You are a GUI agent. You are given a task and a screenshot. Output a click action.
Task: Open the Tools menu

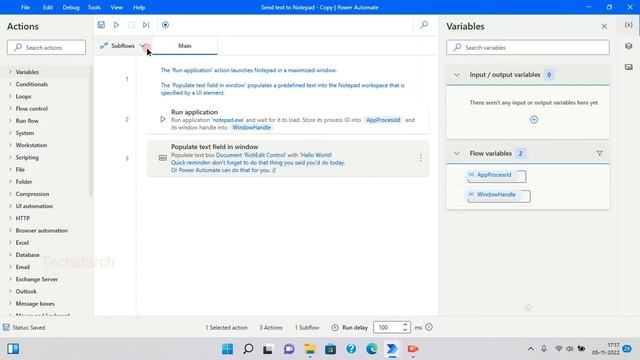[x=94, y=7]
